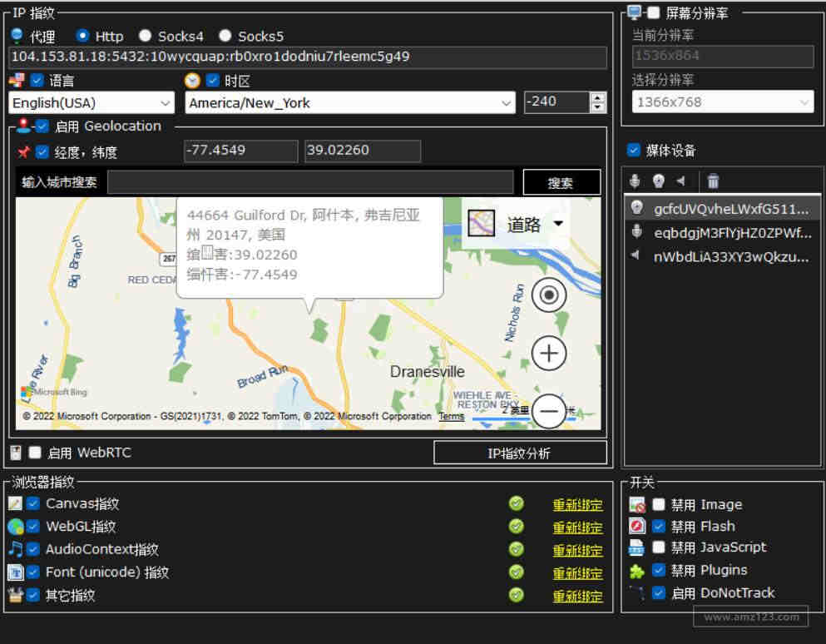Screen dimensions: 826x644
Task: Open the America/New_York timezone dropdown
Action: tap(350, 103)
